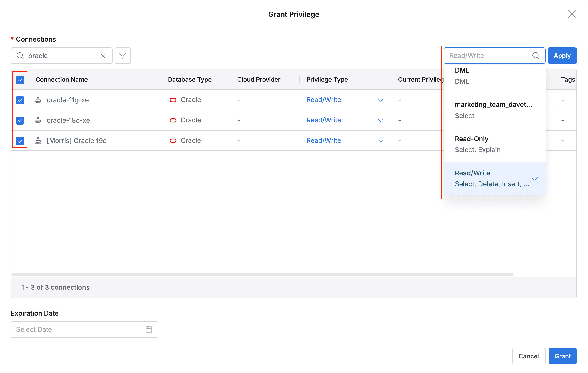Click the magnifier in the privilege search box
Screen dimensions: 588x373
tap(536, 56)
